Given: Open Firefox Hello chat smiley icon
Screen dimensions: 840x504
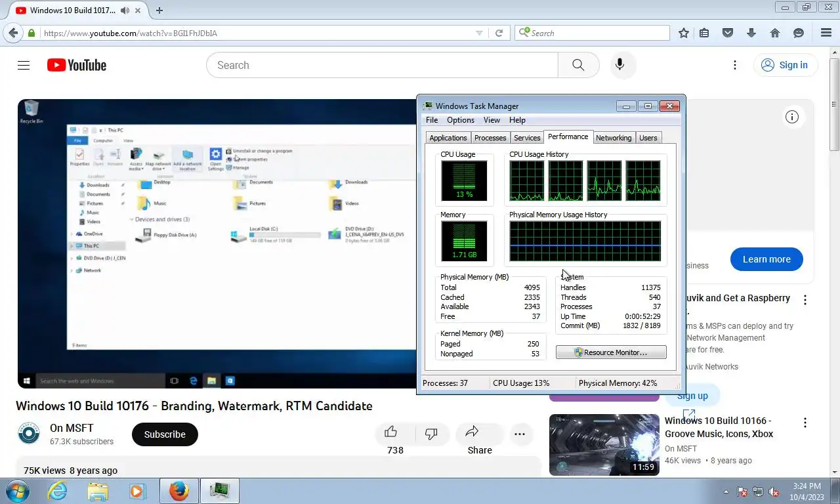Looking at the screenshot, I should point(799,33).
